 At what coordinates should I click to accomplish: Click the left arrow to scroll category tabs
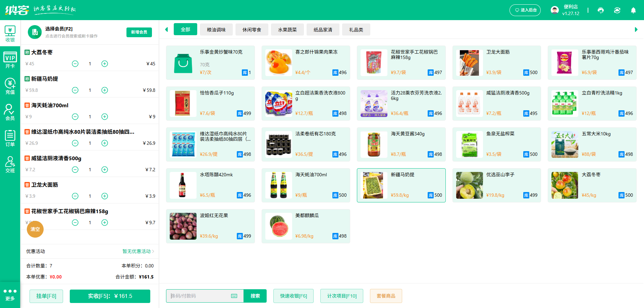(x=167, y=29)
